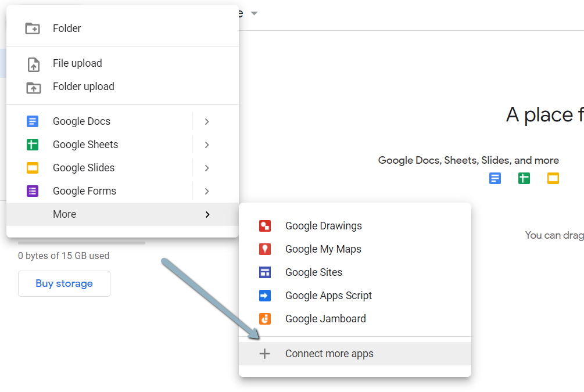Select the Google Sites icon
The height and width of the screenshot is (392, 584).
pos(265,272)
